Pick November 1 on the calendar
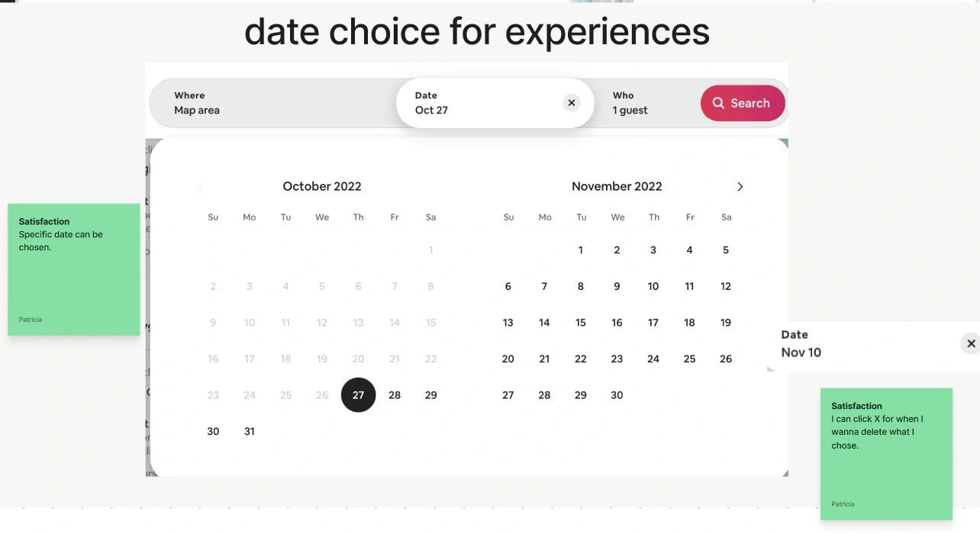Image resolution: width=980 pixels, height=534 pixels. point(581,250)
